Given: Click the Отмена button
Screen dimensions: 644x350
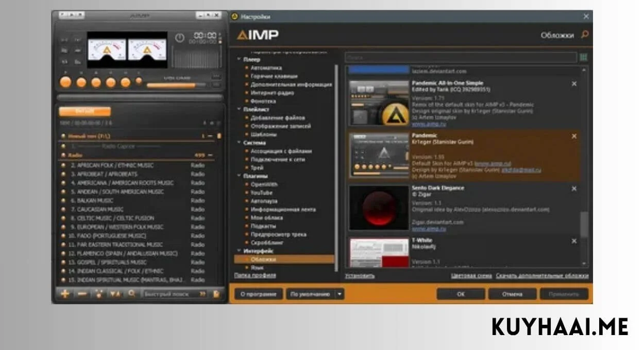Looking at the screenshot, I should (512, 294).
